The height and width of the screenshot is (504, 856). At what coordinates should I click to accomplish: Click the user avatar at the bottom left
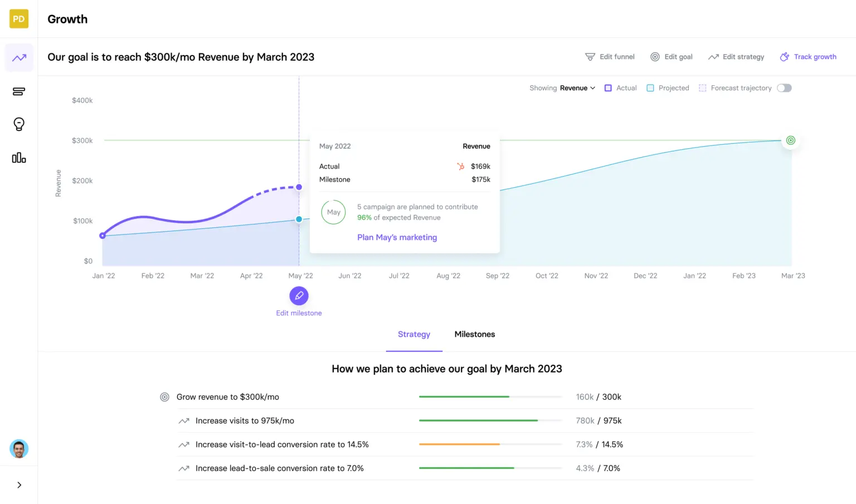18,448
